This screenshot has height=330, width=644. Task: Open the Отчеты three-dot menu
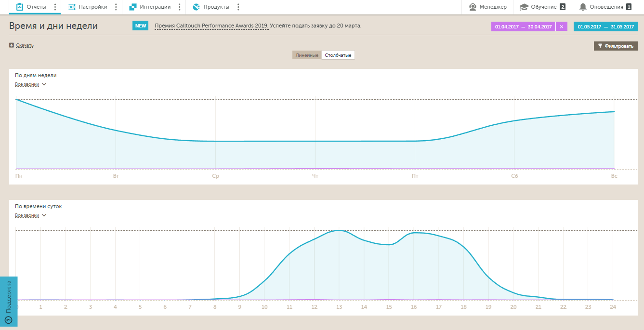(55, 7)
